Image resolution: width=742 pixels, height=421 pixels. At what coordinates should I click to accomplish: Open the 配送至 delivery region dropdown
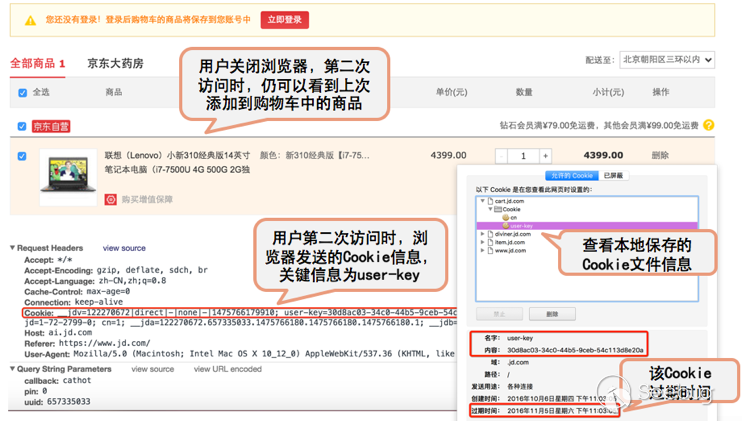pos(667,60)
